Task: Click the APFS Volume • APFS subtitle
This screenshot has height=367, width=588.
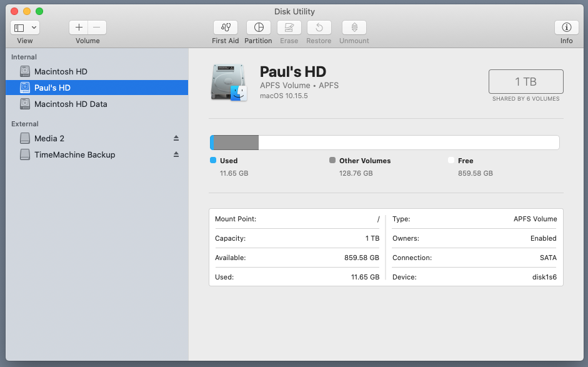Action: pyautogui.click(x=299, y=85)
